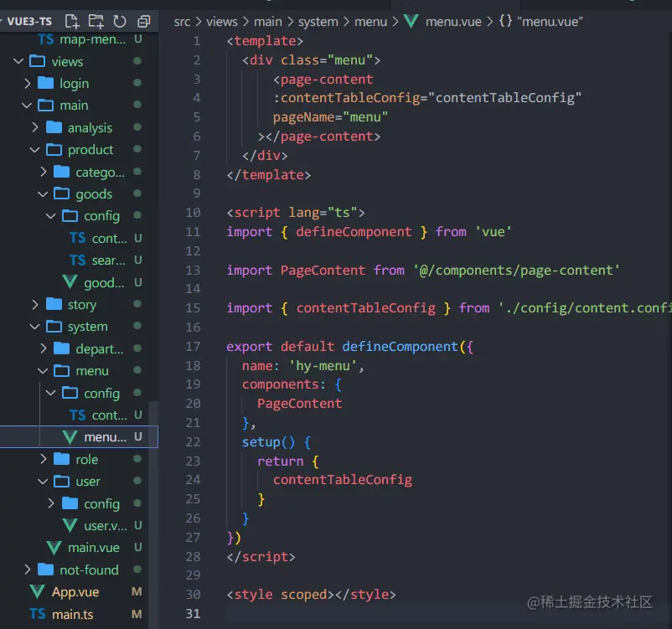This screenshot has width=672, height=629.
Task: Click the M status badge on App.vue
Action: pos(137,591)
